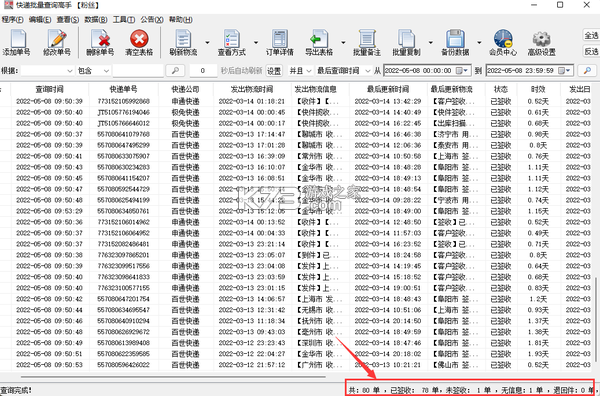
Task: Expand the 查看方式 dropdown arrow
Action: point(256,42)
